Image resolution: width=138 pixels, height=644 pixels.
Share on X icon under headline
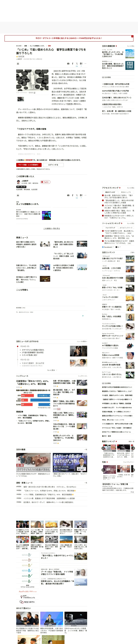pyautogui.click(x=77, y=64)
